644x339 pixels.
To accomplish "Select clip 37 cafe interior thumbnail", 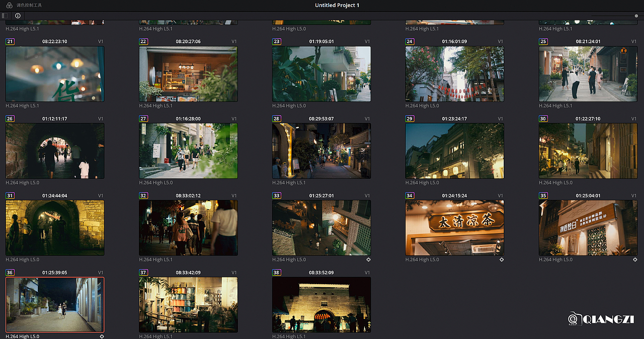I will tap(188, 305).
